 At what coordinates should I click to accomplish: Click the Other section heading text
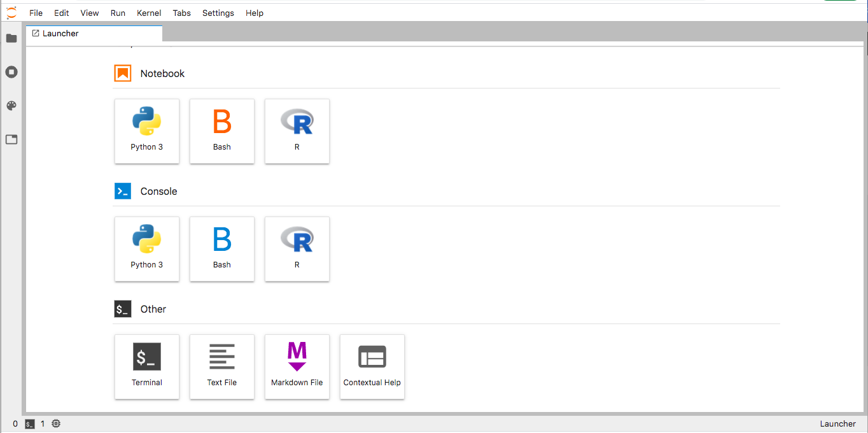tap(153, 309)
